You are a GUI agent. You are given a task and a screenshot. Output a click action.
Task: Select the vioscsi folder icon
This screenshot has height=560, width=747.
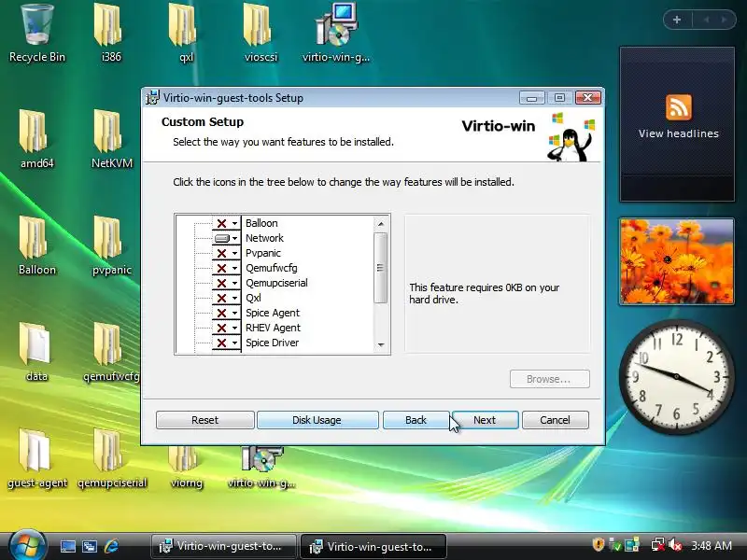(x=261, y=34)
